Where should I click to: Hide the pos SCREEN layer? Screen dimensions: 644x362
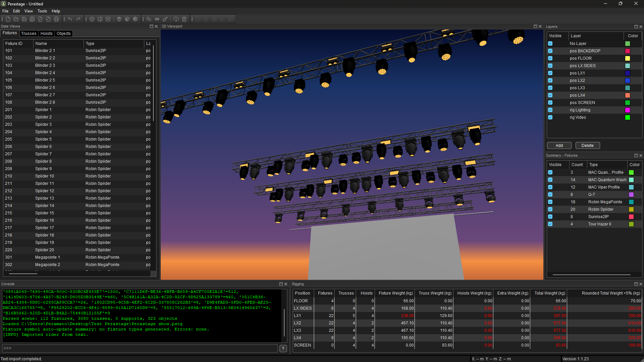click(550, 103)
